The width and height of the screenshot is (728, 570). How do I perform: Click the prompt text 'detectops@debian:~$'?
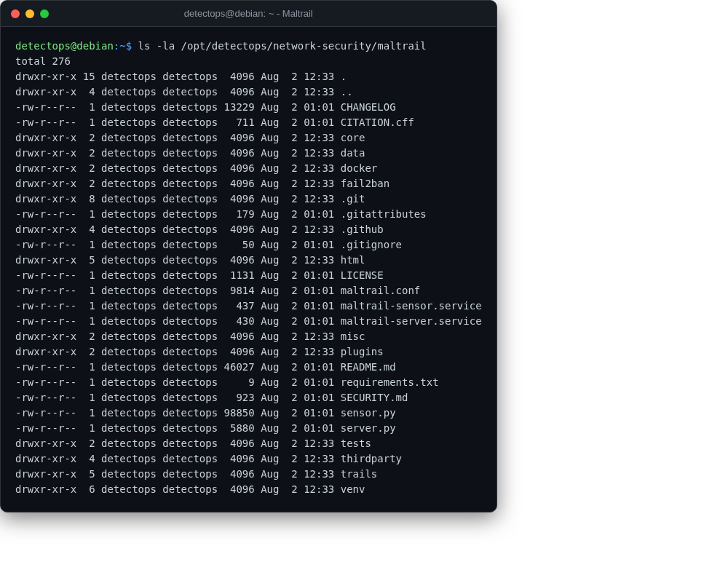(74, 46)
